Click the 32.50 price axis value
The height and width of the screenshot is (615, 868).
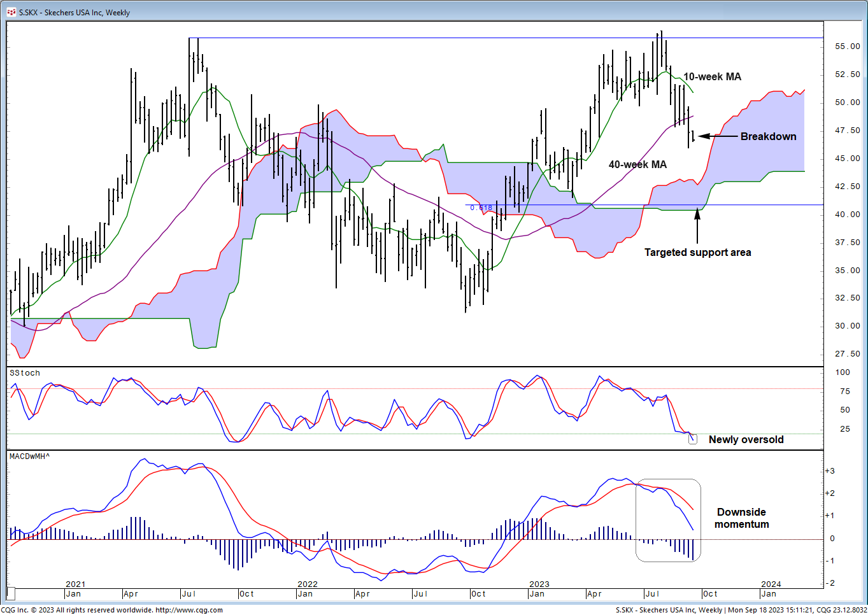(847, 298)
